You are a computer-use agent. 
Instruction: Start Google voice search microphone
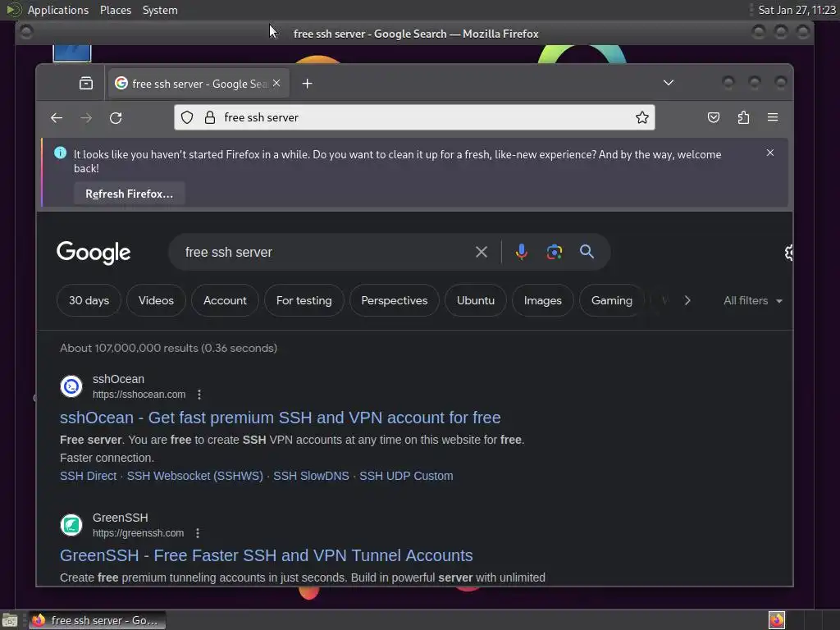(521, 252)
